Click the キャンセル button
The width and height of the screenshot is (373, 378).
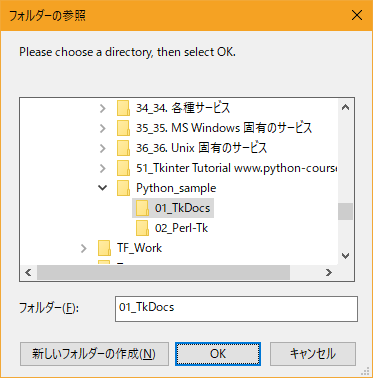click(313, 354)
